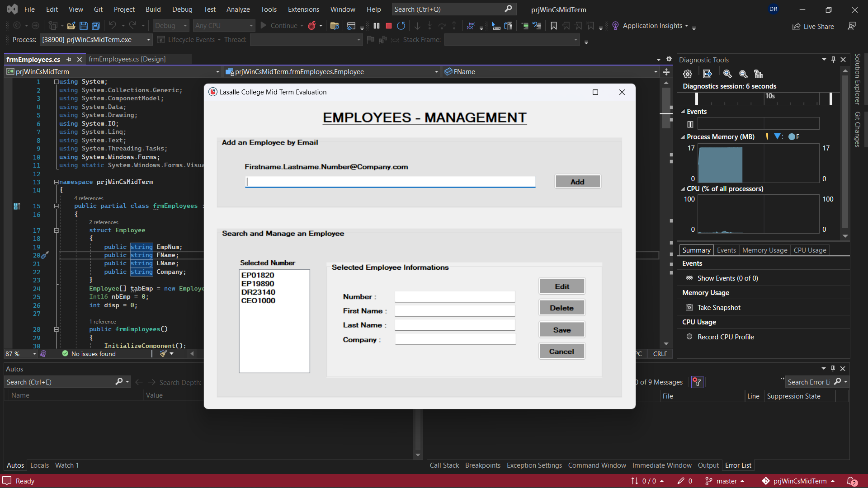Select the Step Into debugger icon
The width and height of the screenshot is (868, 488).
point(429,26)
